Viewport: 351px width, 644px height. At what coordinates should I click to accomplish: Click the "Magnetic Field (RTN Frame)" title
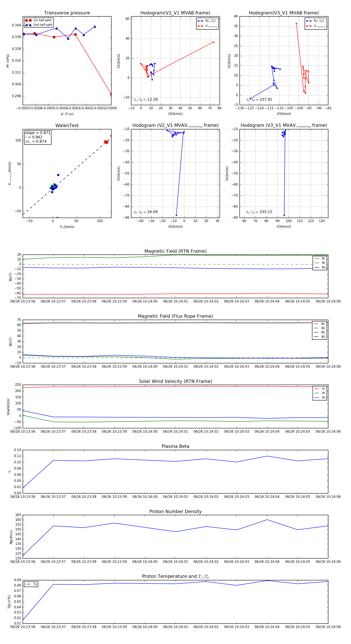[x=175, y=251]
